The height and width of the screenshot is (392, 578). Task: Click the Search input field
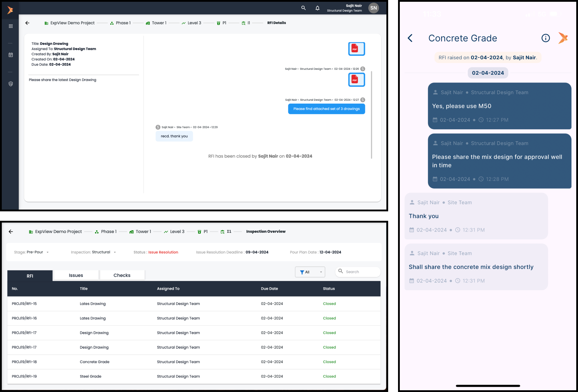361,272
